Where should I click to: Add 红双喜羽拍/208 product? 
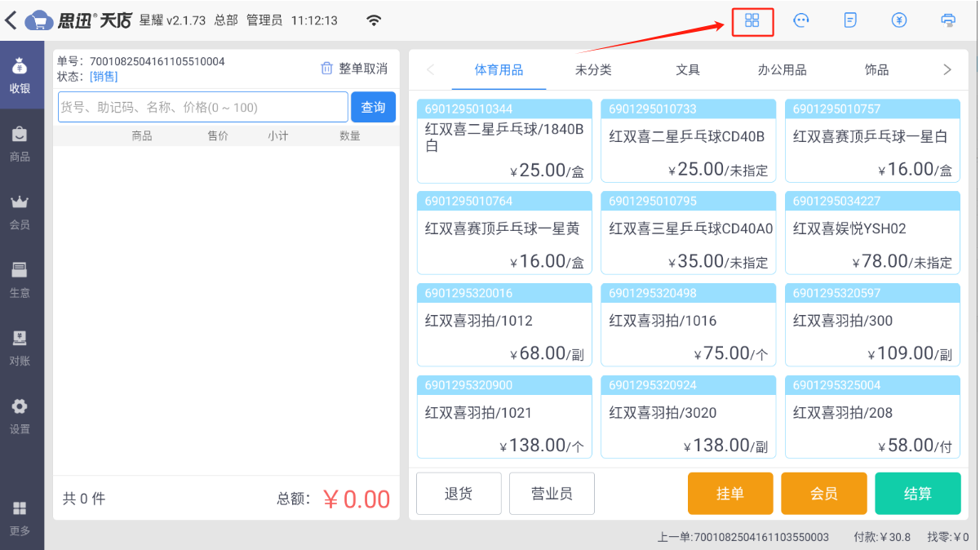[x=872, y=417]
